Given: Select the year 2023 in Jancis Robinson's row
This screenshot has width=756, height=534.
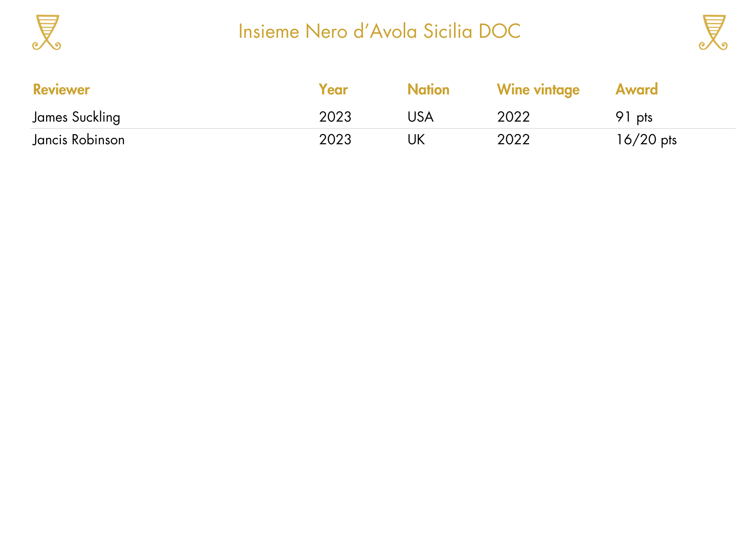Looking at the screenshot, I should [335, 140].
